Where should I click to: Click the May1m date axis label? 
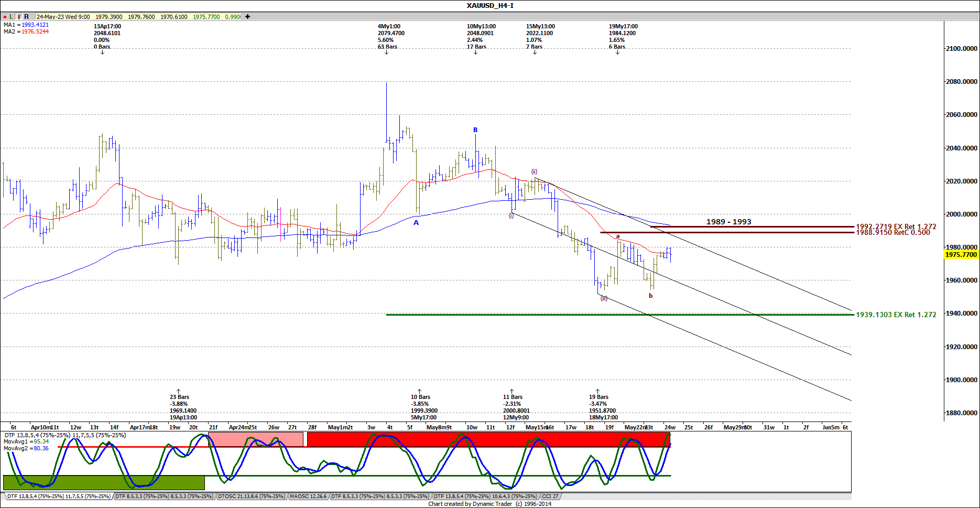click(x=337, y=427)
